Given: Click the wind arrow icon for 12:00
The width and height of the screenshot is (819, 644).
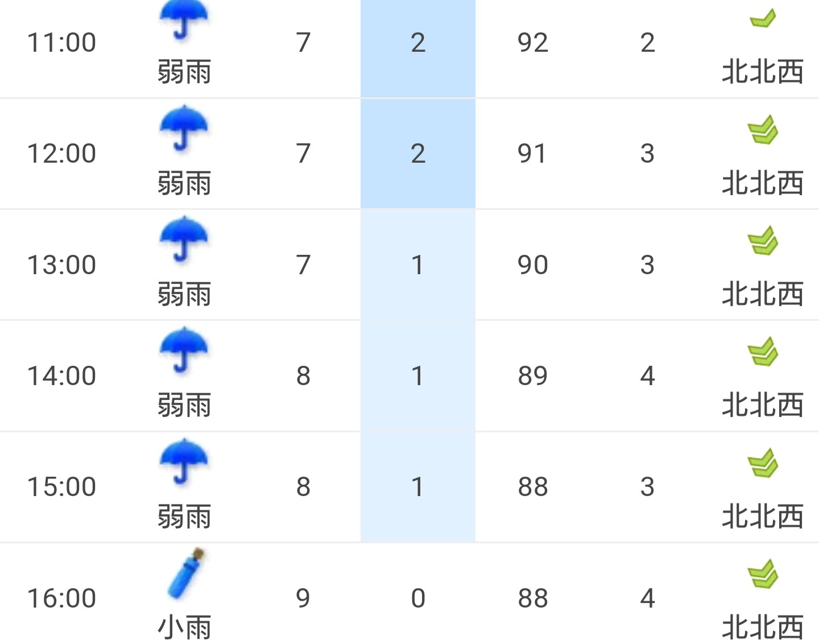Looking at the screenshot, I should click(x=762, y=130).
